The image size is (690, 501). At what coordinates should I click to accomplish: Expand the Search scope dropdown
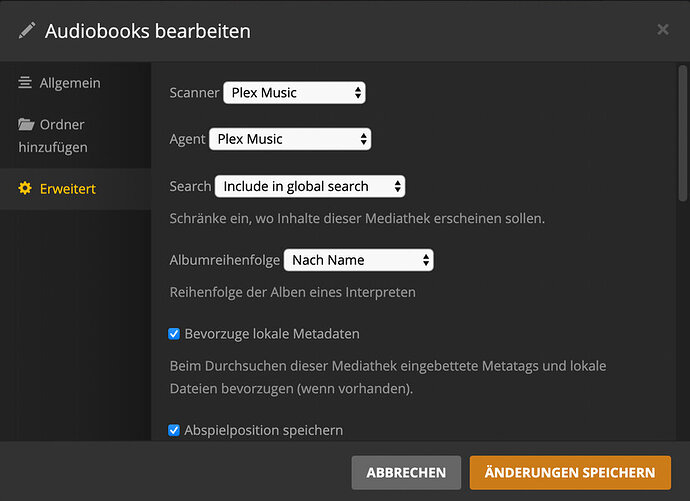click(x=310, y=186)
